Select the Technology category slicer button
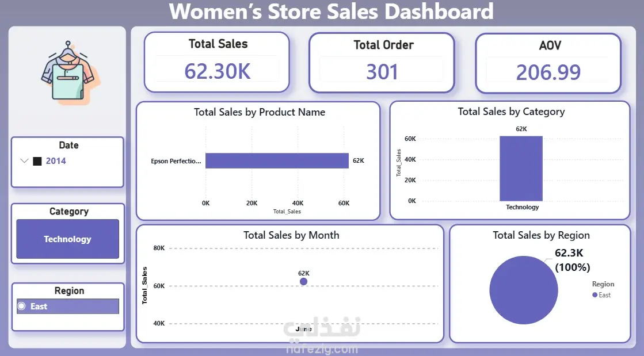Screen dimensions: 644x356 [68, 239]
